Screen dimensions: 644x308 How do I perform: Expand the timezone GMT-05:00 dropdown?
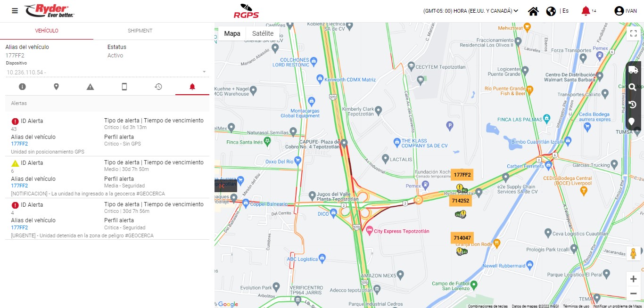coord(471,11)
